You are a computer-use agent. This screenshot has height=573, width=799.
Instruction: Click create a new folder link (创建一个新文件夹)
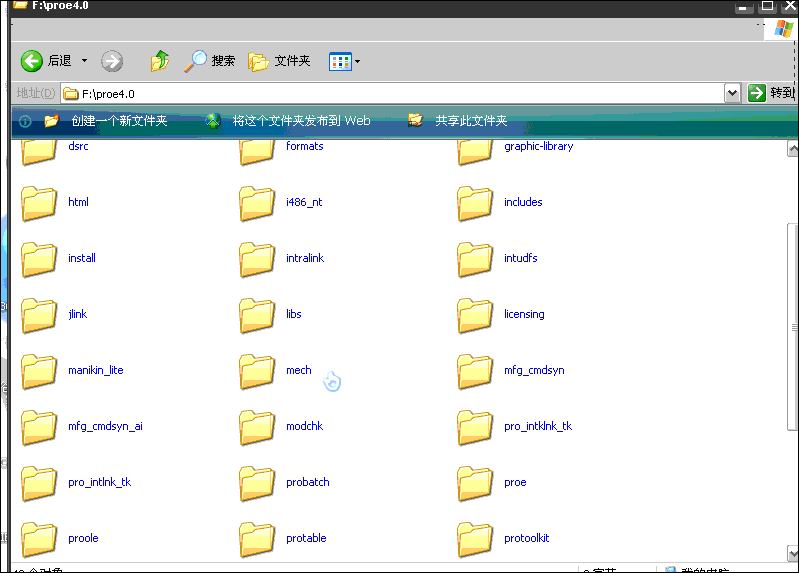[x=119, y=120]
